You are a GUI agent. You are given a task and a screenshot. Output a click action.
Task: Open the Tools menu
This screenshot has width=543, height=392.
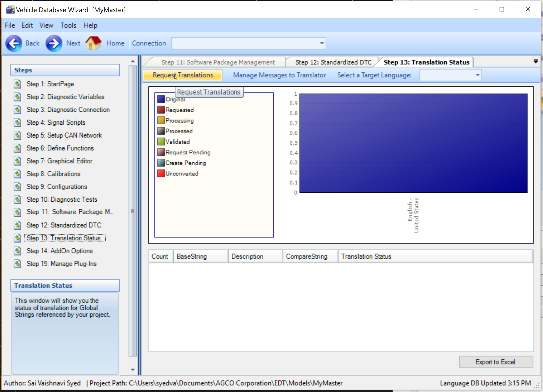[x=68, y=25]
